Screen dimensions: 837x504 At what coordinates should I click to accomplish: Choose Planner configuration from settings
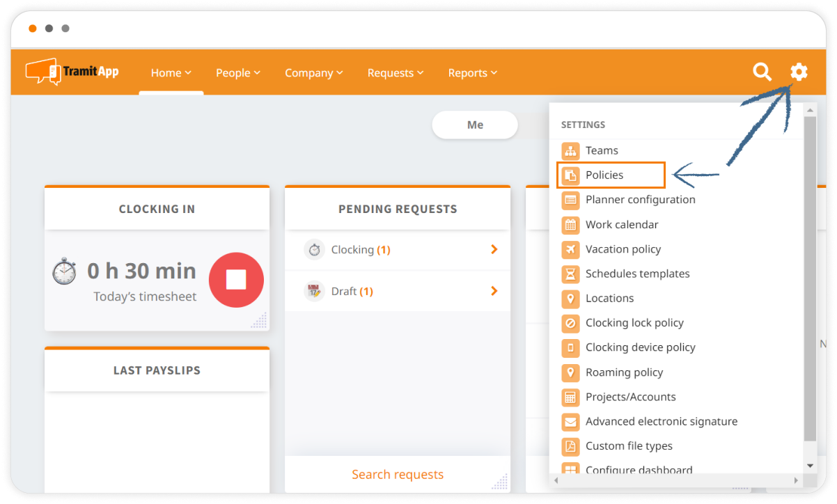click(640, 200)
